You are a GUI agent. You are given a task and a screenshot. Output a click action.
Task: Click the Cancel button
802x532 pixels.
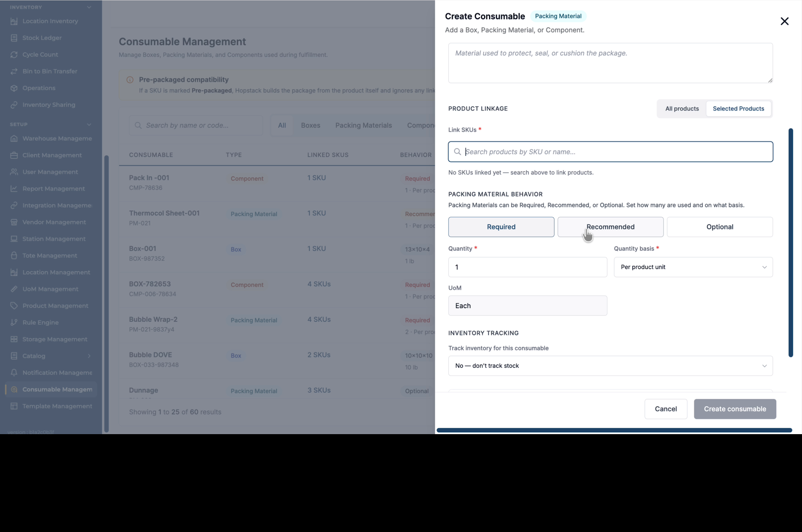pos(666,409)
